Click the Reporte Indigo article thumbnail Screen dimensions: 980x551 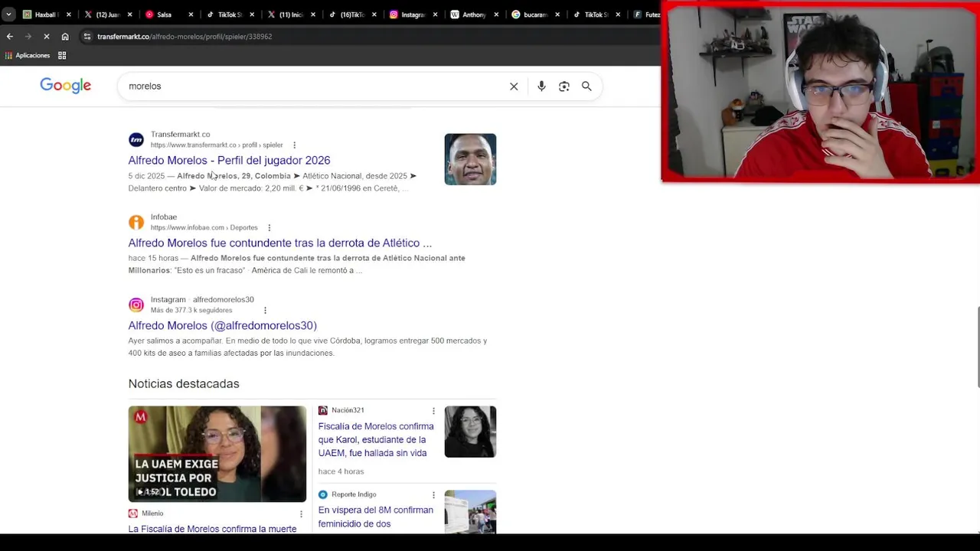pyautogui.click(x=470, y=511)
